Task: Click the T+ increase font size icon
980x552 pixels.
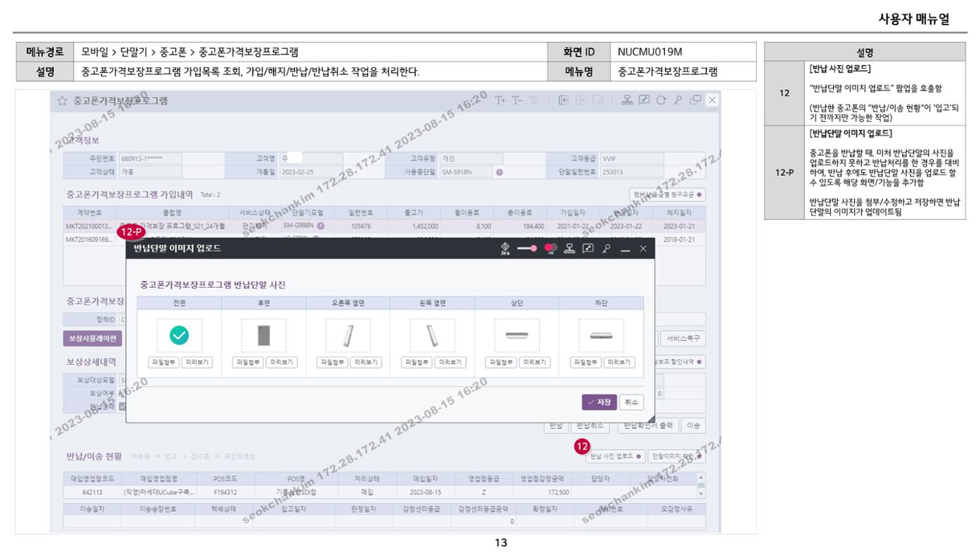Action: pos(500,100)
